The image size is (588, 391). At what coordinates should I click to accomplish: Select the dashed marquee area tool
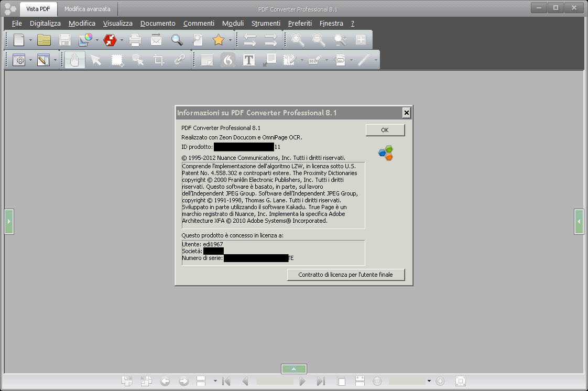point(117,60)
